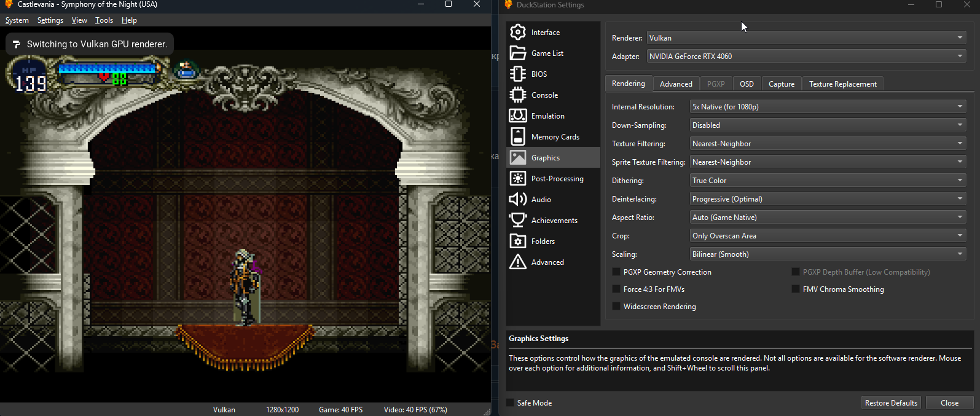Open the Sprite Texture Filtering dropdown
Screen dimensions: 980x416
(828, 162)
